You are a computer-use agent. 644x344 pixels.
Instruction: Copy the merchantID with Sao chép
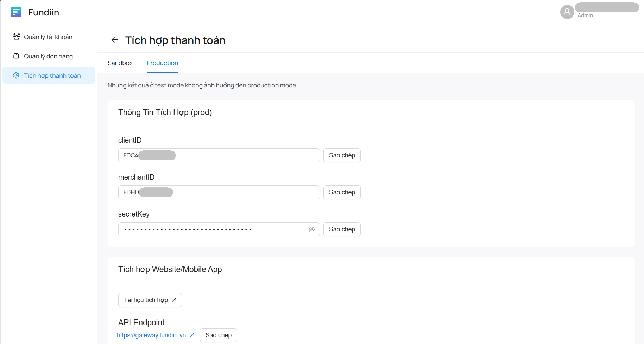[342, 192]
